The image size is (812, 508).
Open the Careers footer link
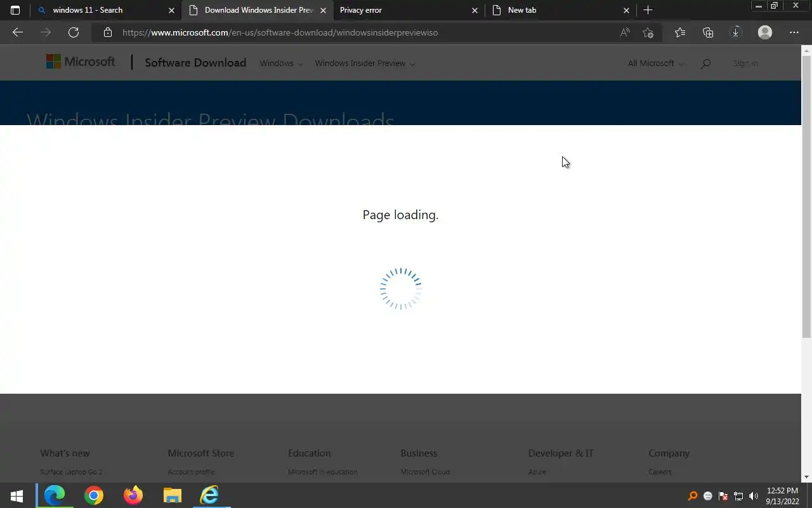point(660,472)
